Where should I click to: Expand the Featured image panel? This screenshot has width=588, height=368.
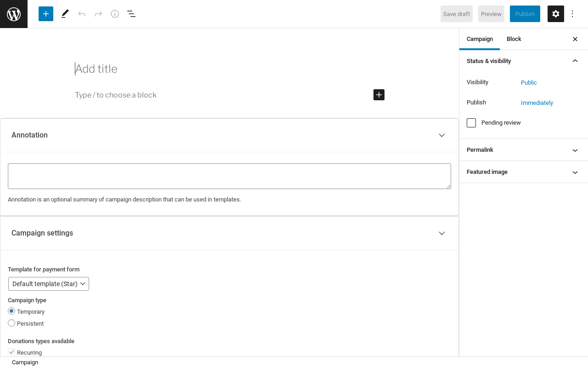(x=524, y=172)
